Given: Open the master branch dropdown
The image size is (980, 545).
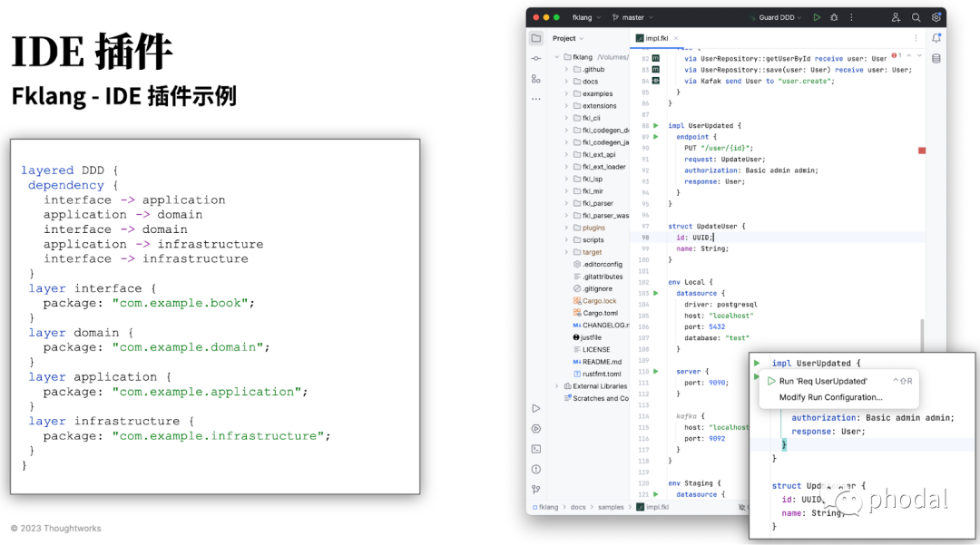Looking at the screenshot, I should 633,17.
